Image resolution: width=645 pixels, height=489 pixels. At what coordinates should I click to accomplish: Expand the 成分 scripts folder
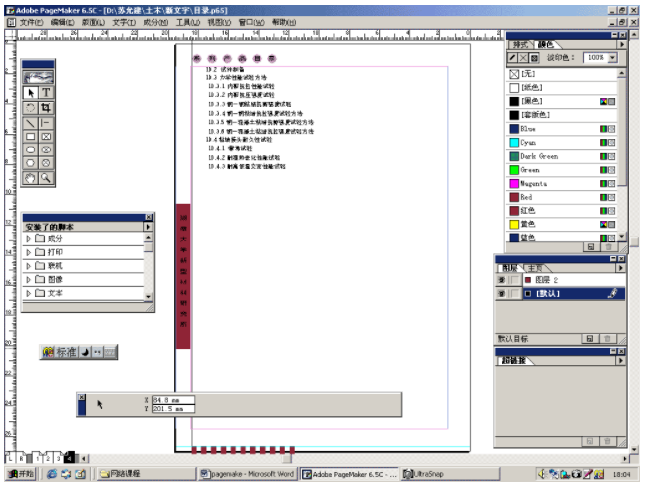(x=28, y=238)
